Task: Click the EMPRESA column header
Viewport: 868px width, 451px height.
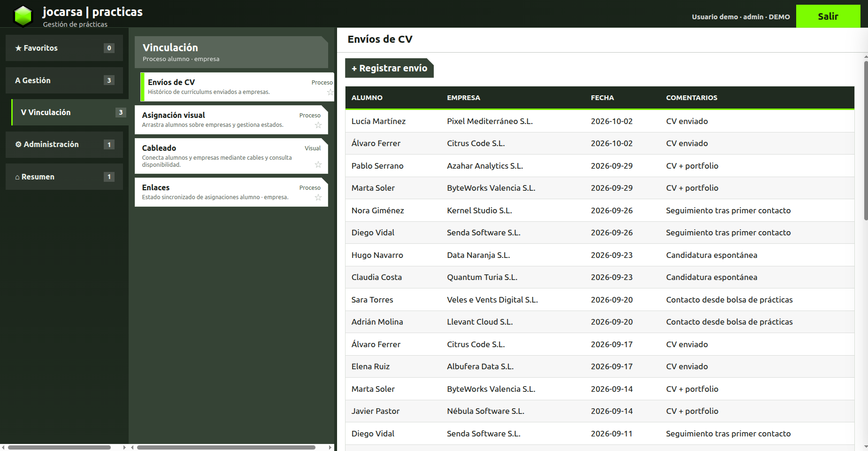Action: pyautogui.click(x=463, y=98)
